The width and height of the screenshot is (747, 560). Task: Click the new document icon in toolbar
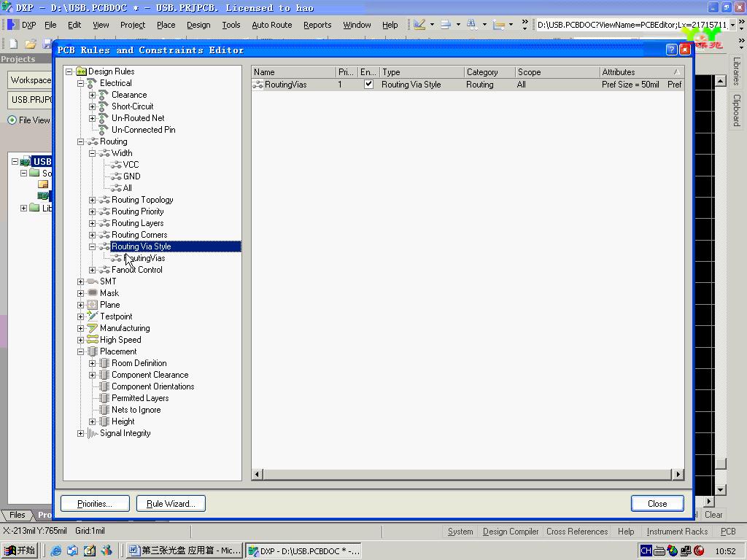[13, 44]
